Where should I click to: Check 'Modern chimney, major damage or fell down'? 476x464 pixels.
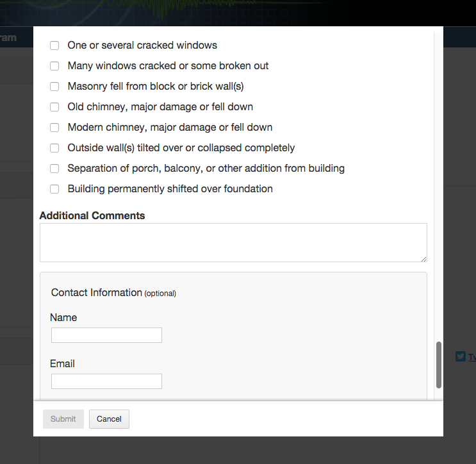54,128
